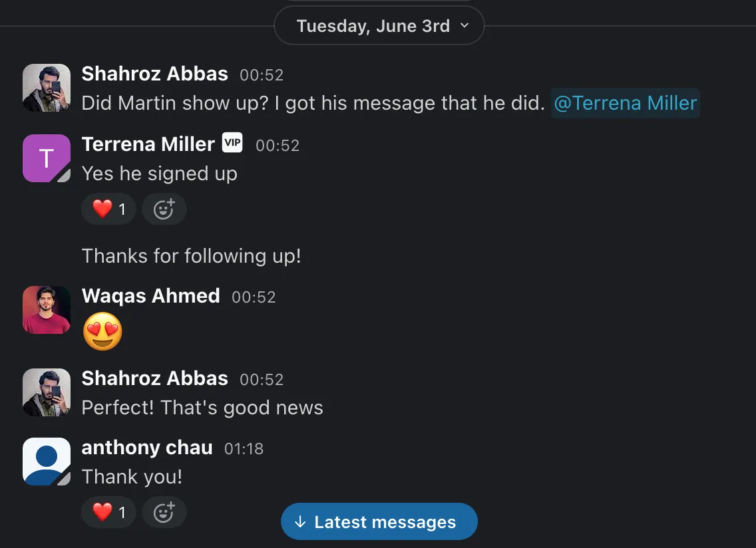Image resolution: width=756 pixels, height=548 pixels.
Task: Click the anthony chau sender name
Action: pyautogui.click(x=147, y=448)
